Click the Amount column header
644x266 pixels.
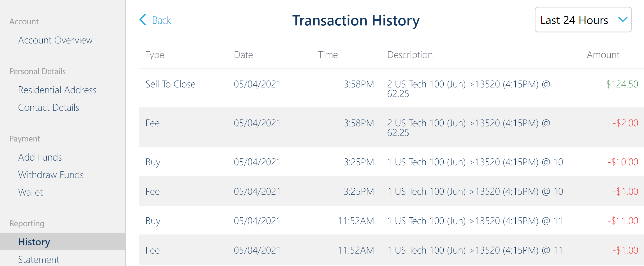[x=603, y=55]
